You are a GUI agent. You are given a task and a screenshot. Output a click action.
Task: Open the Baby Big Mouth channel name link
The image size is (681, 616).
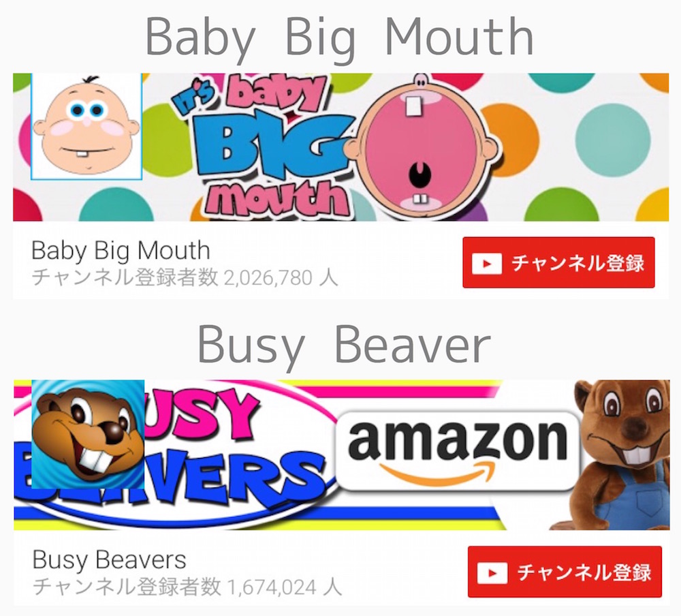point(121,251)
